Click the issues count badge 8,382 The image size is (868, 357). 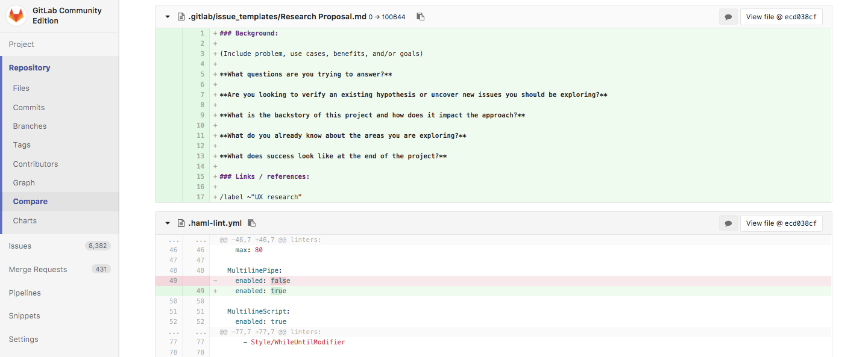tap(98, 246)
